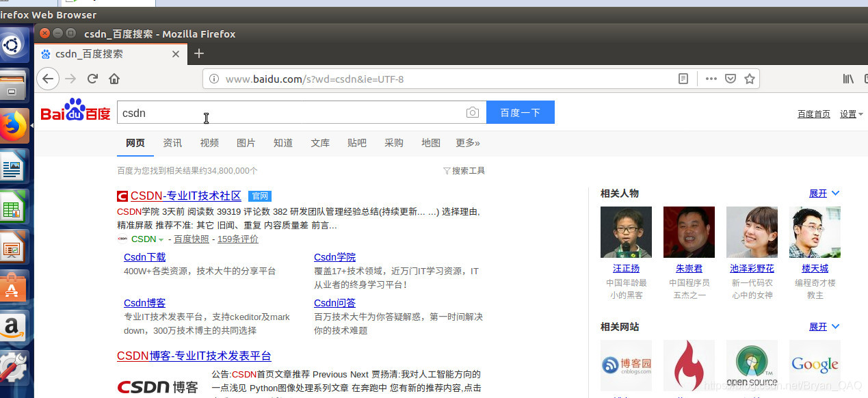The height and width of the screenshot is (398, 868).
Task: Select the 网页 tab
Action: [135, 143]
